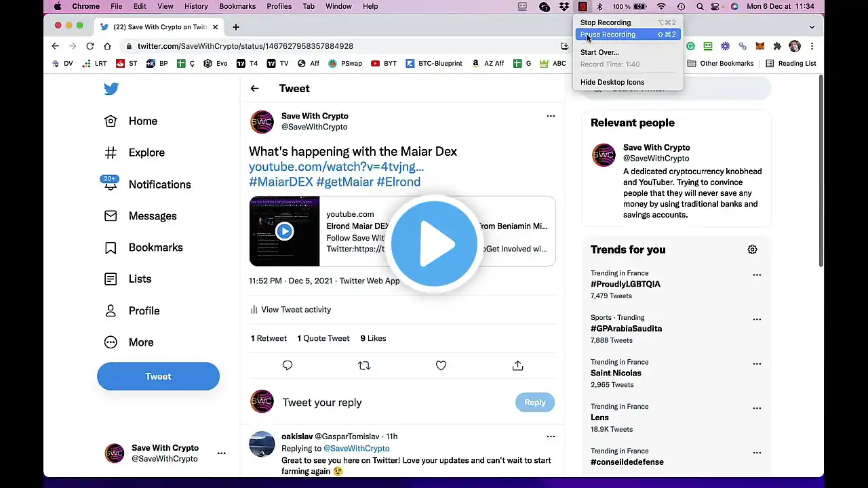
Task: Open the History menu in the menu bar
Action: [x=196, y=6]
